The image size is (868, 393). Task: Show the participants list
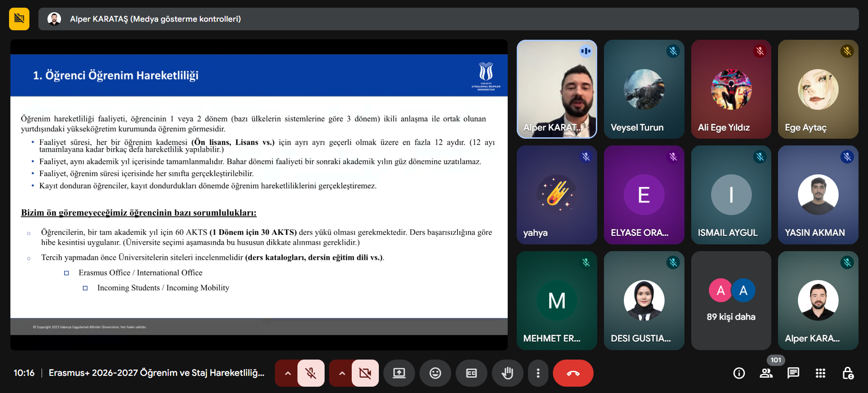[766, 373]
